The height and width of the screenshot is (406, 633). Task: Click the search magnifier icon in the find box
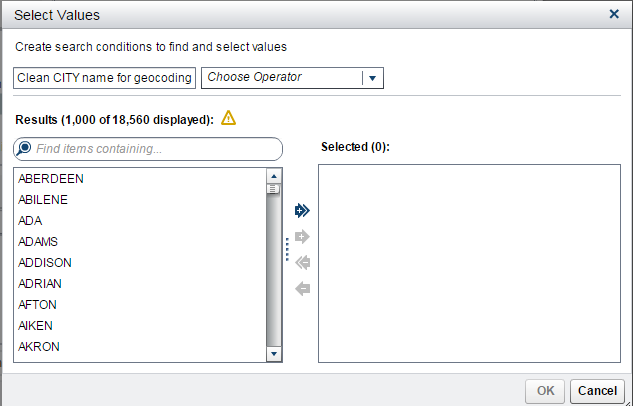tap(25, 148)
